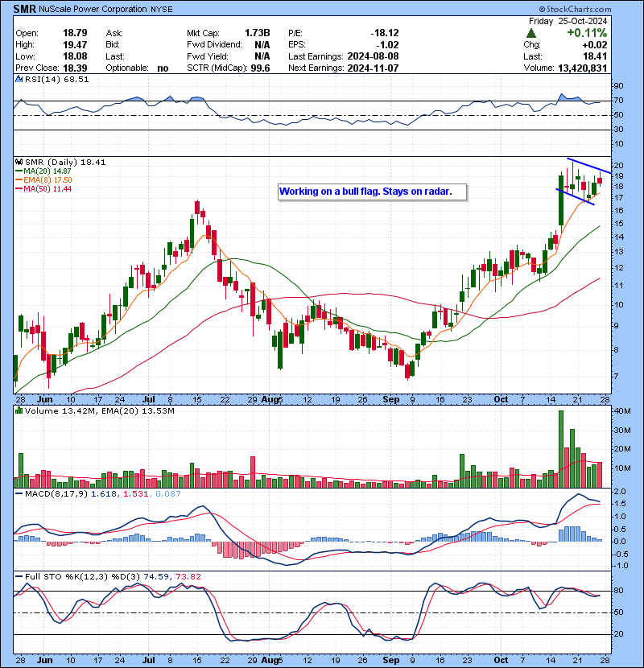The image size is (644, 668).
Task: Click the High value 19.47
Action: point(75,45)
